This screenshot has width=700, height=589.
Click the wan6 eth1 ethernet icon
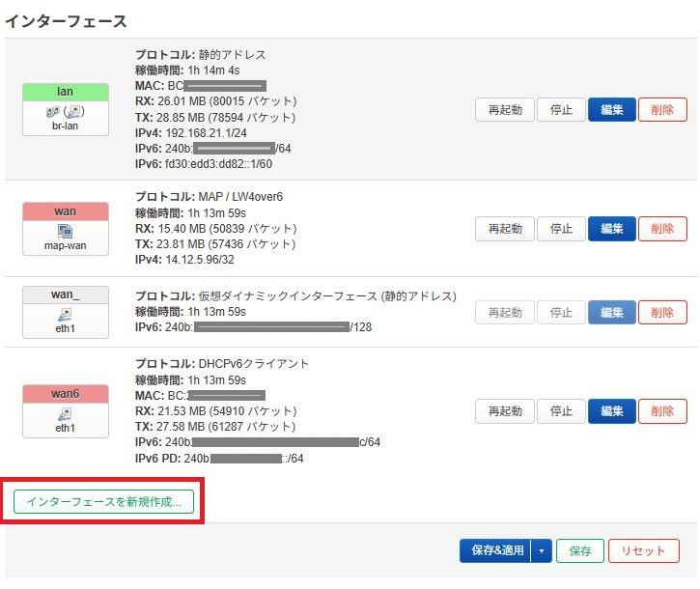(x=65, y=412)
